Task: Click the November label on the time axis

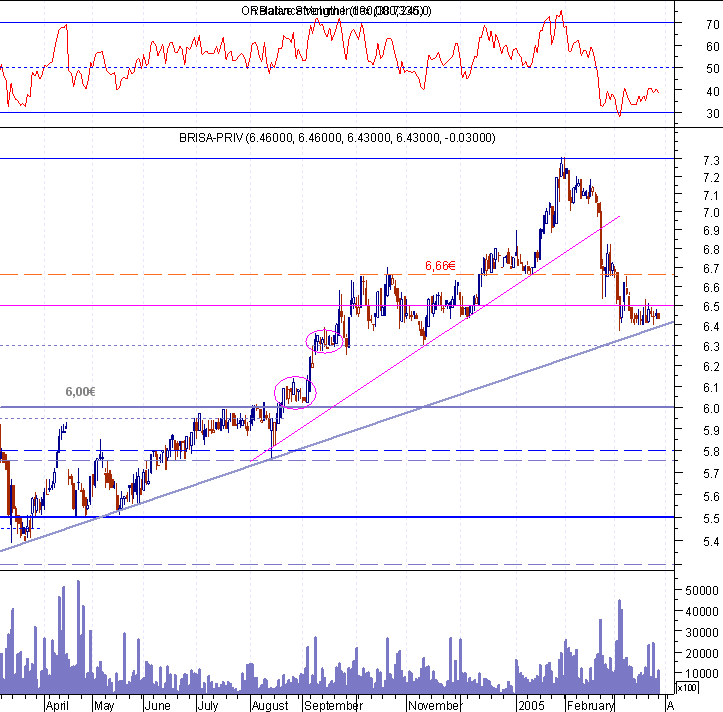Action: click(x=434, y=706)
